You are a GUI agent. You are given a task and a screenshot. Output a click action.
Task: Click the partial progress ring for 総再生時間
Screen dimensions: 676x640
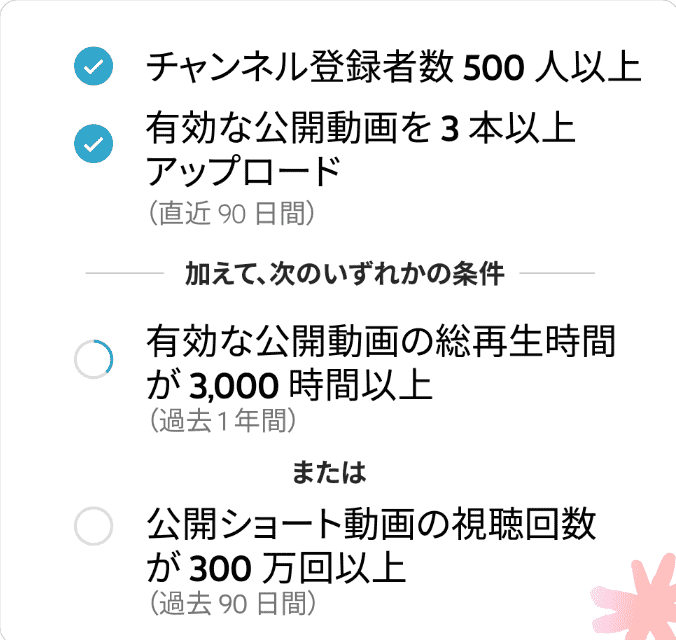point(94,359)
